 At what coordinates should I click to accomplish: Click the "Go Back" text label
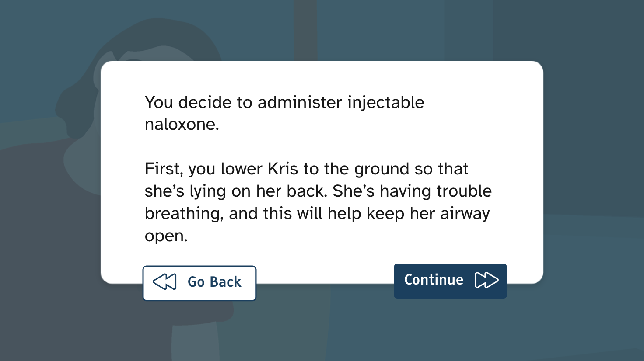coord(214,282)
